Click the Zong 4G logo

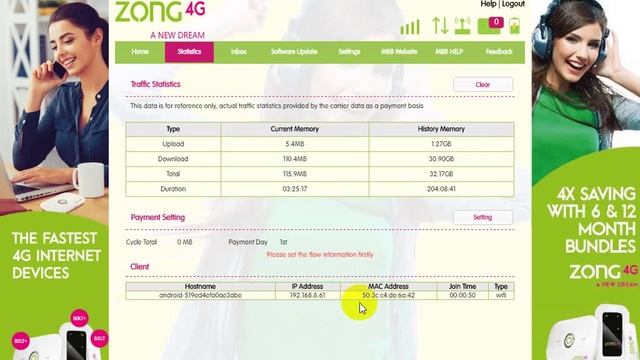tap(160, 20)
